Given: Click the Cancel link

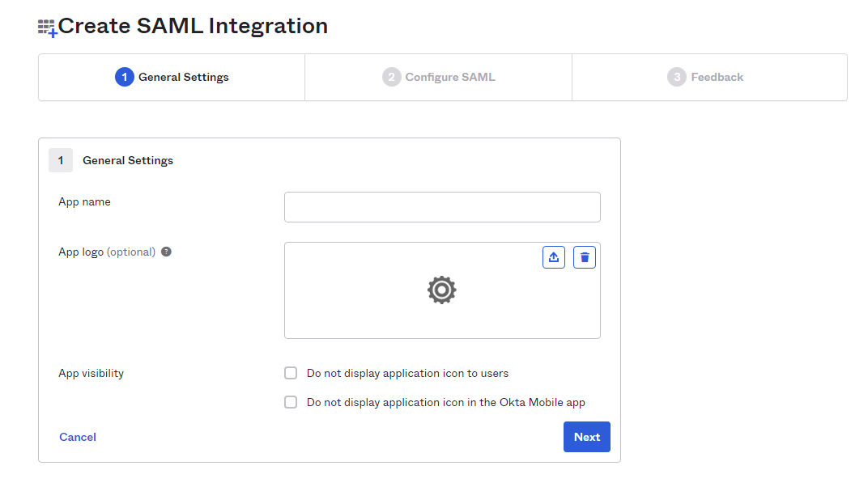Looking at the screenshot, I should (78, 437).
